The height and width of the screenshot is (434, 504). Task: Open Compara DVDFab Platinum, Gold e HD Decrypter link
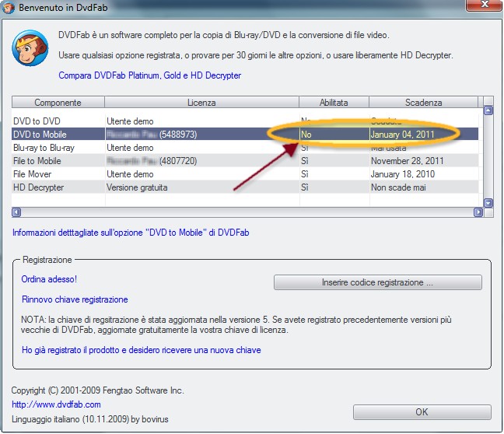150,75
